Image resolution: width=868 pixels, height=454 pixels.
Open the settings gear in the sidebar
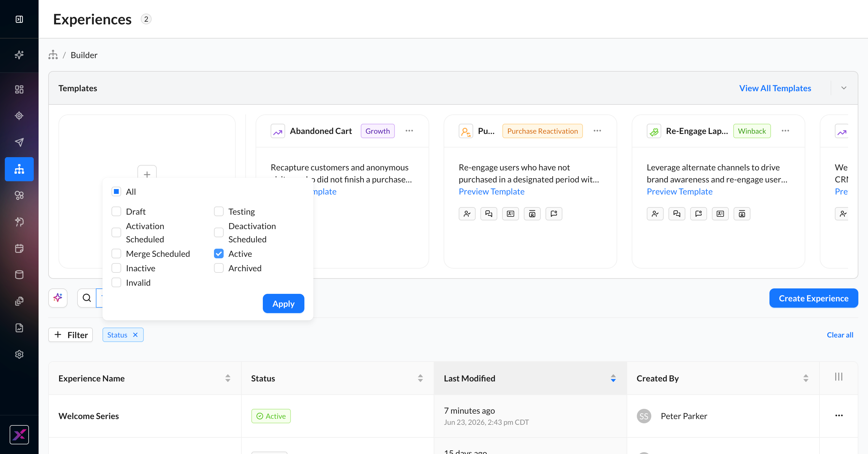coord(19,354)
